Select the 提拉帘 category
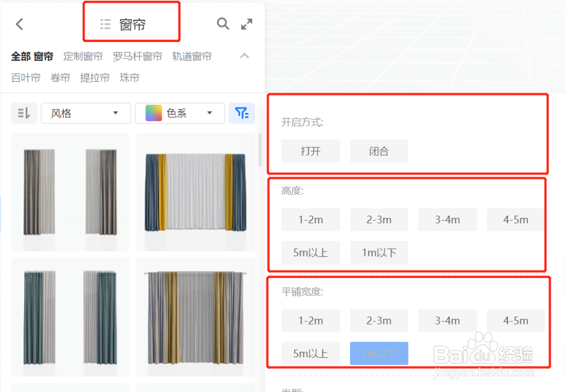This screenshot has height=392, width=565. click(95, 77)
